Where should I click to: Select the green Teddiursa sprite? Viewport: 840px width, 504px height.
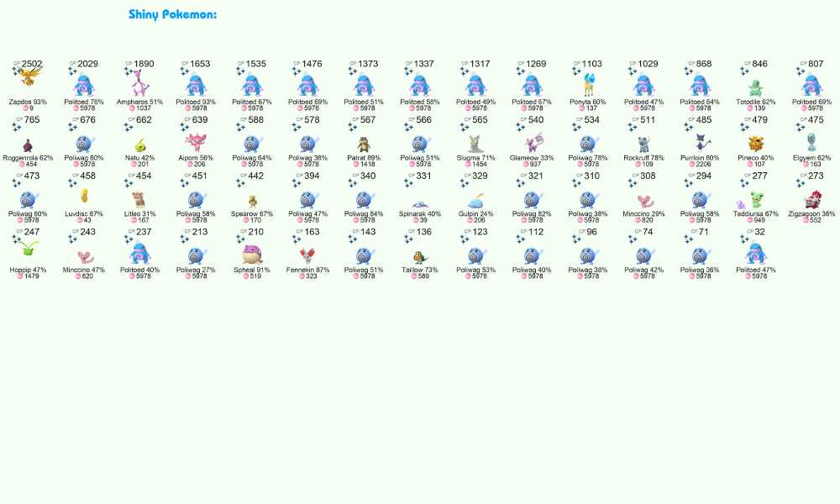757,200
